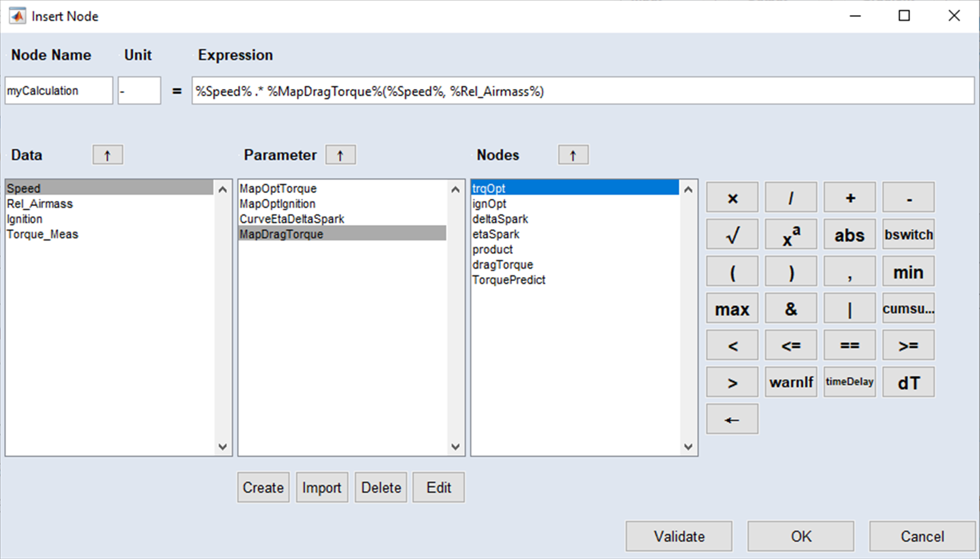Click Parameter list scroll-down arrow
Screen dimensions: 980x559
tap(455, 447)
